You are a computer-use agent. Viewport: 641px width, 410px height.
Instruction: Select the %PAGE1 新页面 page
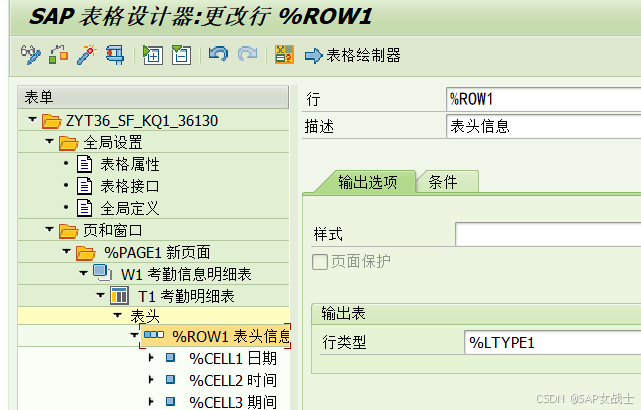click(x=157, y=253)
